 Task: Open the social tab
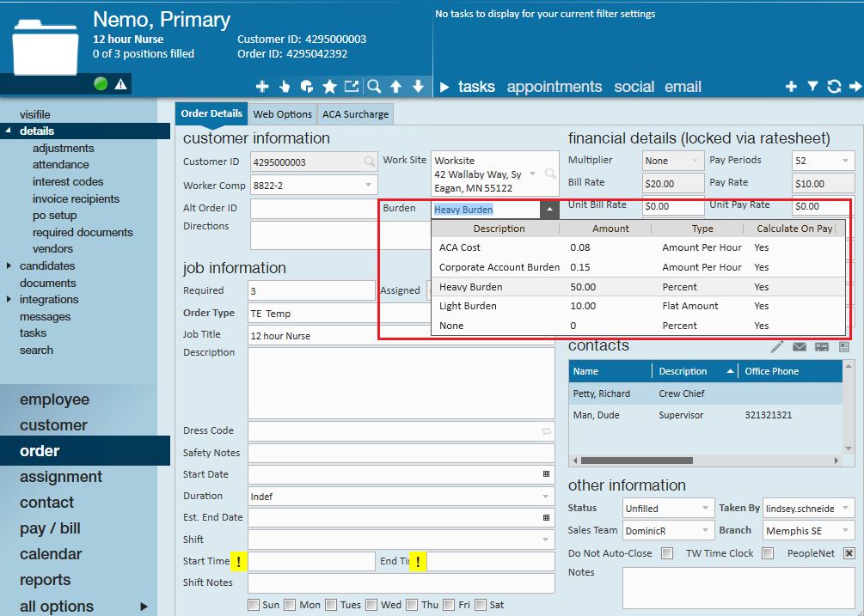(634, 87)
